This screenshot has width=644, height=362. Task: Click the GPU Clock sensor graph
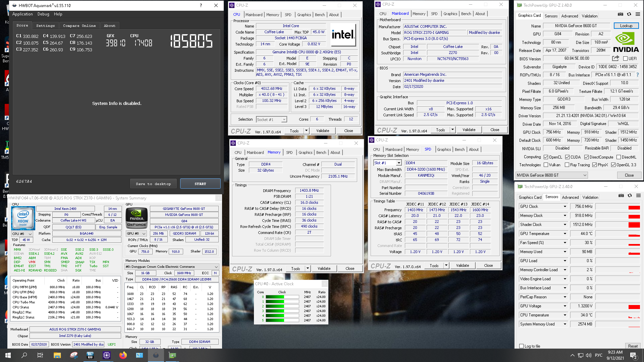618,206
